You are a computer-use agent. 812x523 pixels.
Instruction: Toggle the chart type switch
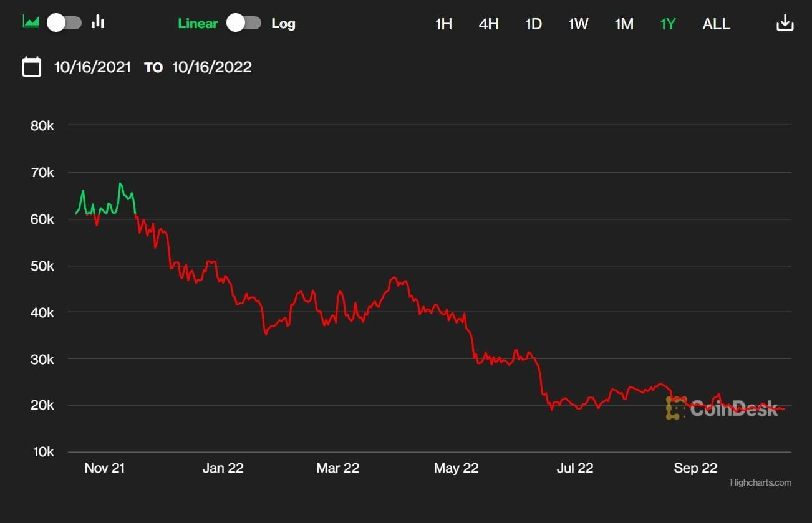(x=64, y=23)
